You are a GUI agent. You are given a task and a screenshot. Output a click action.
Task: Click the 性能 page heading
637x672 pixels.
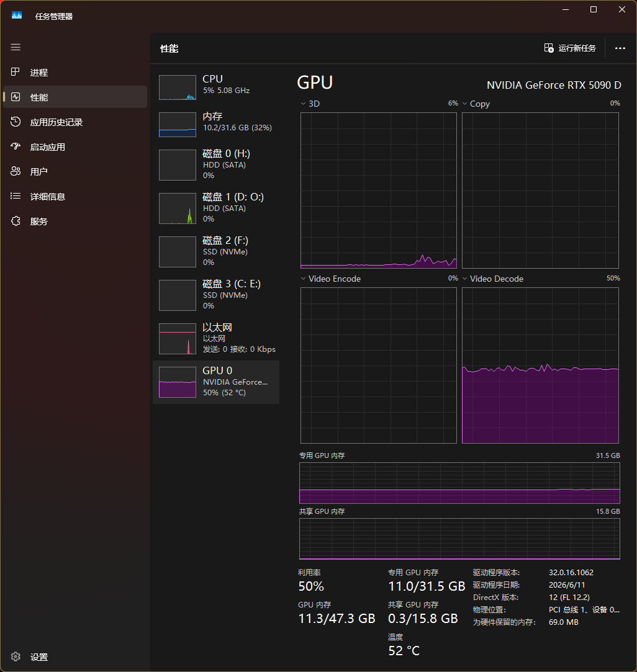coord(169,48)
